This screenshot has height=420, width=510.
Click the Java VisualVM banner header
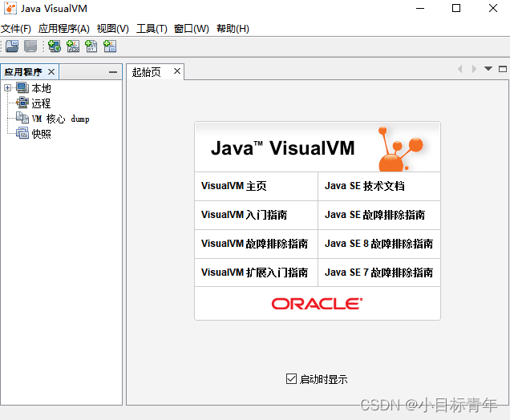point(318,147)
